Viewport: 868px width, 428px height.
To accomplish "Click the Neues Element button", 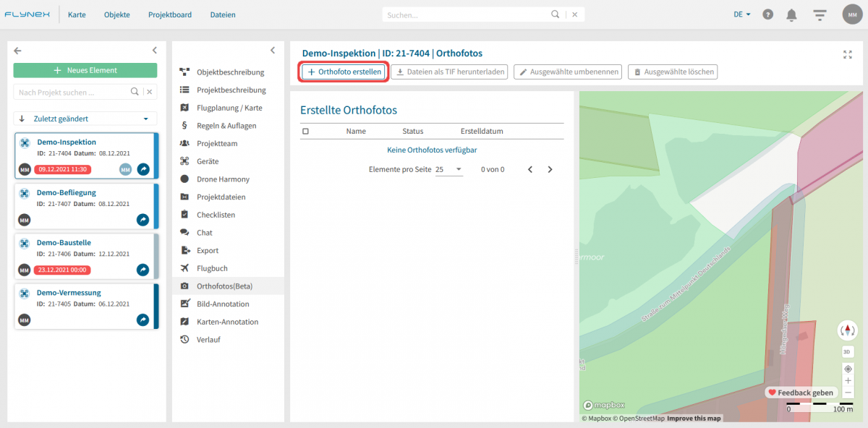I will 85,70.
